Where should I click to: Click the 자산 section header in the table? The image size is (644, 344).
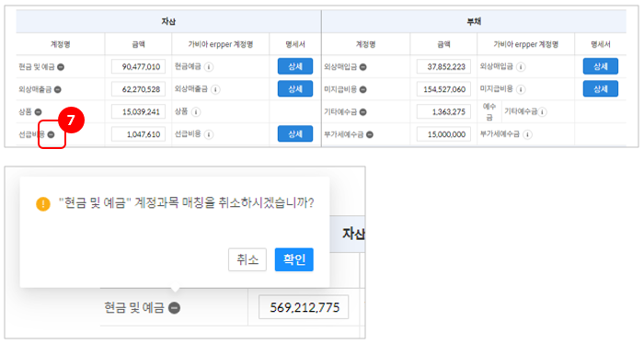click(168, 21)
